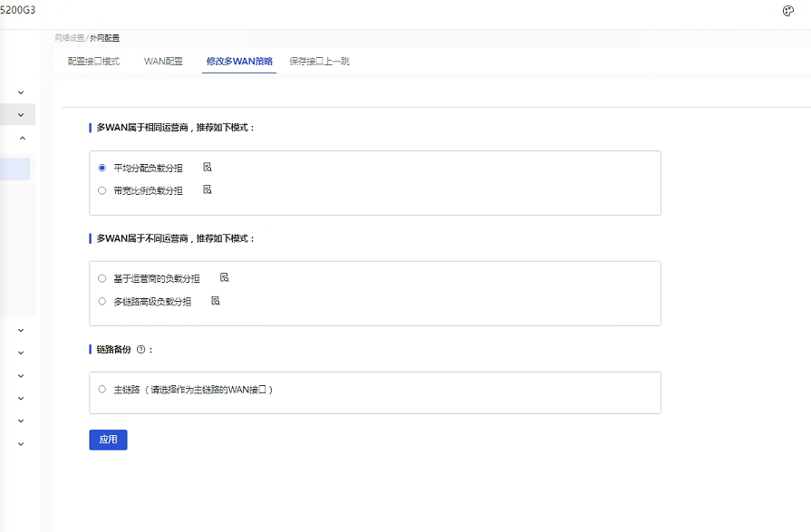Select 平均分配负载分担 radio button
The image size is (811, 532).
pos(101,168)
